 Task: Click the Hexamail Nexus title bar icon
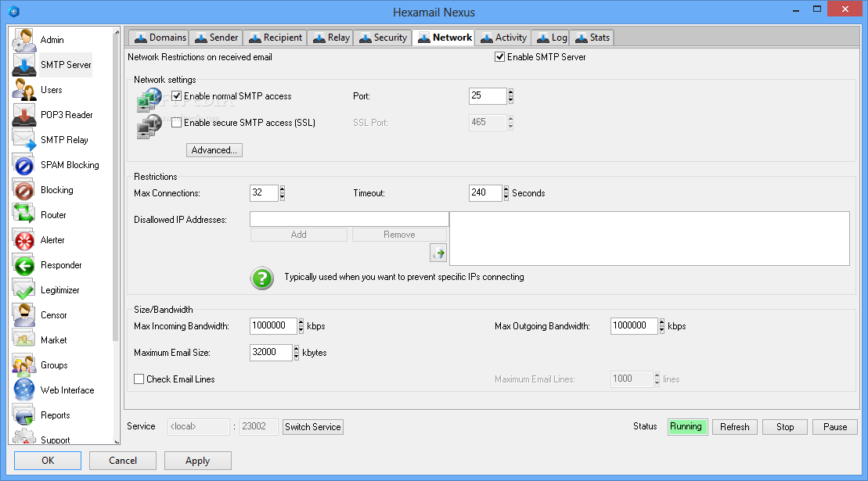[14, 11]
